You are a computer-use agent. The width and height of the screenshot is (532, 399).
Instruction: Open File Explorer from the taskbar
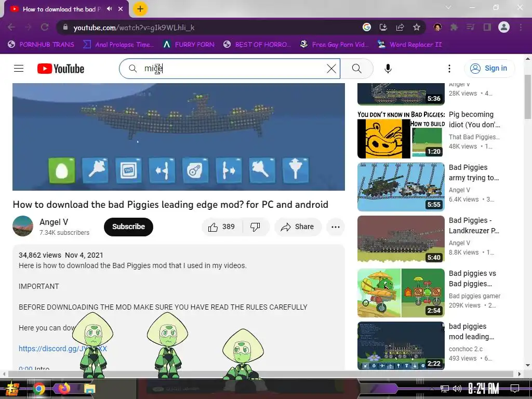point(90,389)
